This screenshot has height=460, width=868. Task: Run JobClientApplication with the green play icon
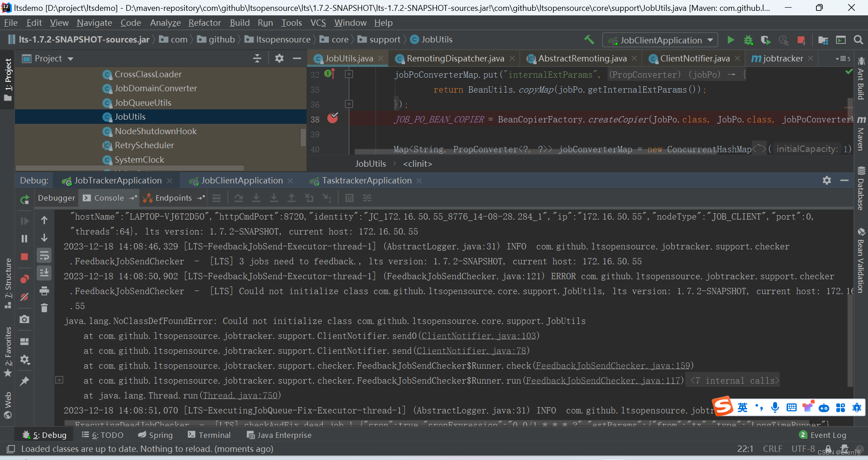pyautogui.click(x=731, y=40)
